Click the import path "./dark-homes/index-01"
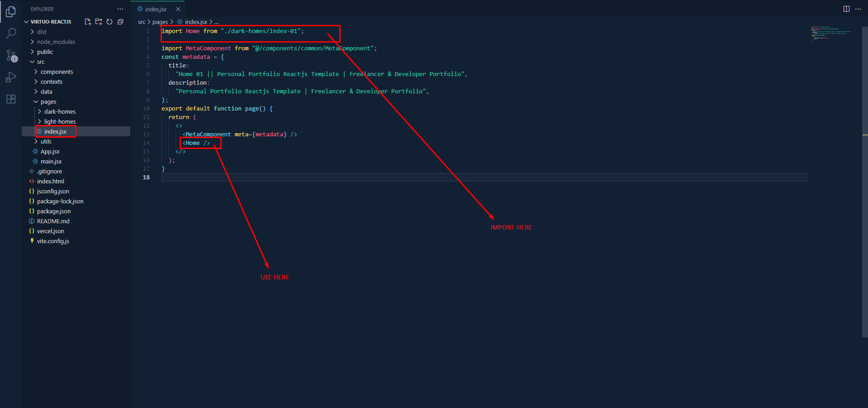The height and width of the screenshot is (408, 868). tap(261, 31)
